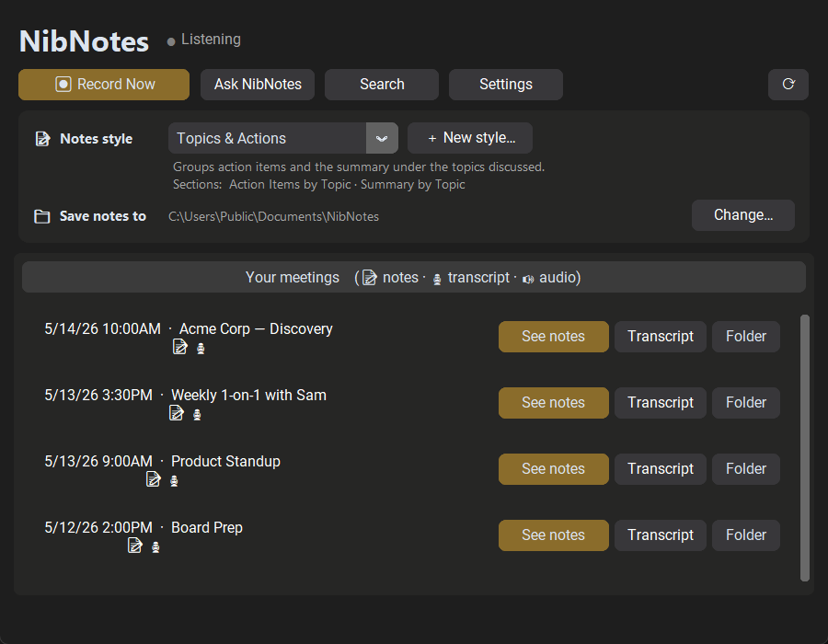Click the 5/13/26 9:00AM date

click(98, 461)
